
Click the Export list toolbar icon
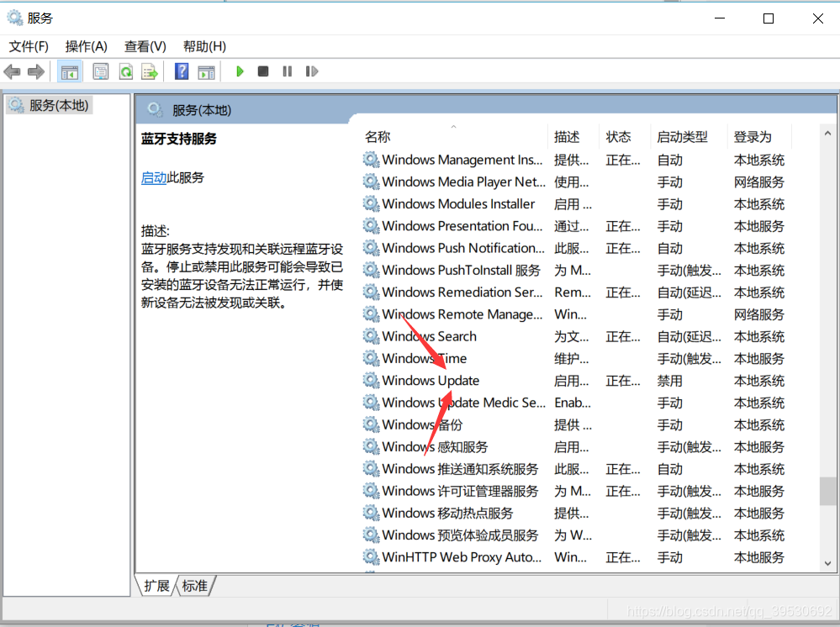[x=150, y=71]
